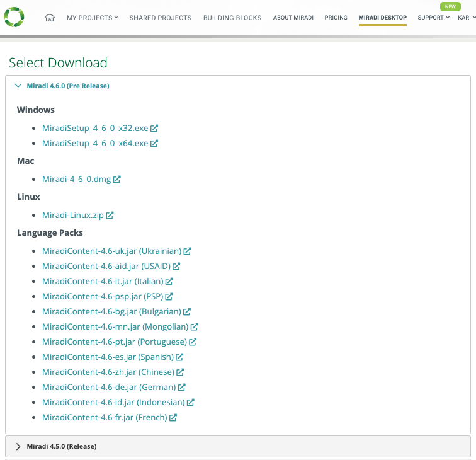The height and width of the screenshot is (460, 476).
Task: Click external link icon next to Ukrainian language pack
Action: (188, 251)
